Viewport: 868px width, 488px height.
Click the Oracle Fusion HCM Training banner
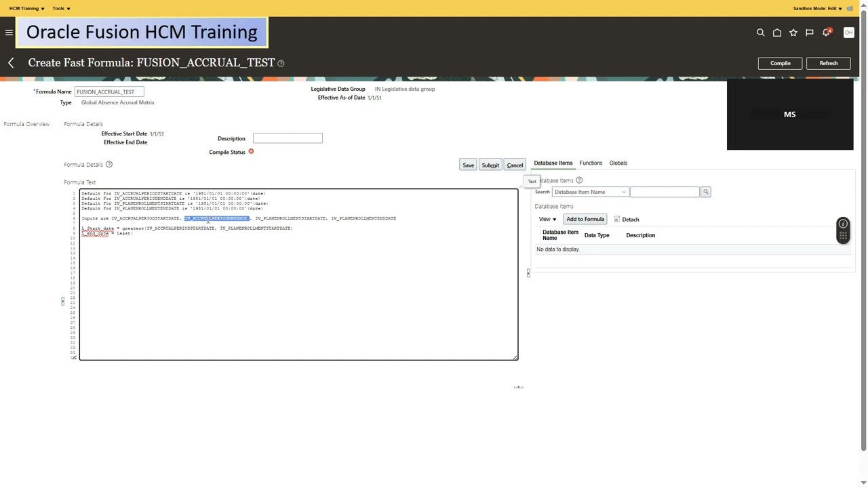pos(142,32)
